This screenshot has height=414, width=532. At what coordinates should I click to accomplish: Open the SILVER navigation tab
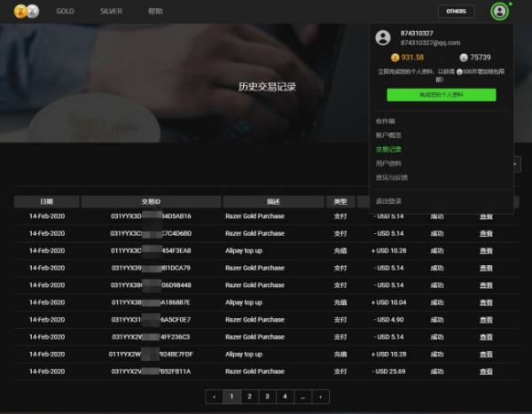111,12
